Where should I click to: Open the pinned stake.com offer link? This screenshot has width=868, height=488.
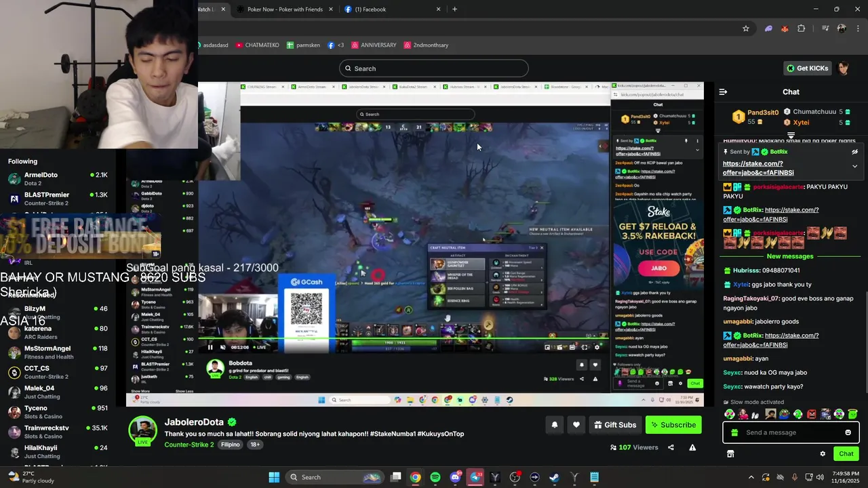pos(758,168)
